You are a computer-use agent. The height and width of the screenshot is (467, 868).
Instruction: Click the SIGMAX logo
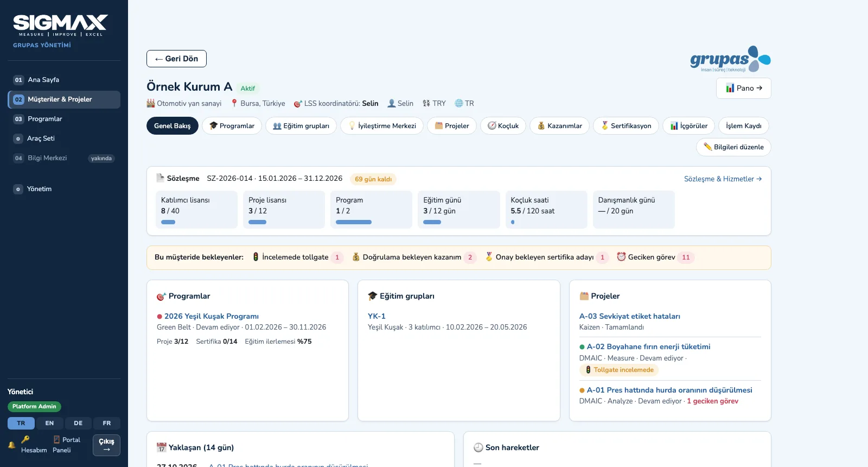(x=60, y=26)
